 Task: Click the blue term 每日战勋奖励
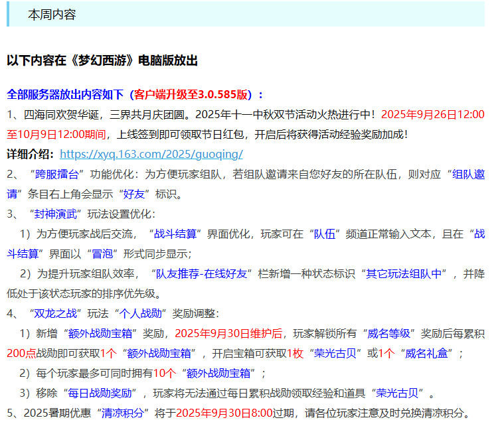click(x=100, y=393)
